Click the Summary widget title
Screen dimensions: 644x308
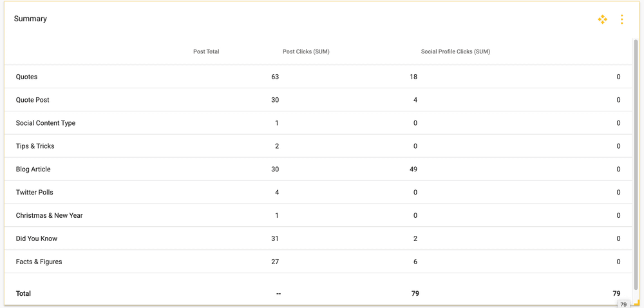point(30,19)
